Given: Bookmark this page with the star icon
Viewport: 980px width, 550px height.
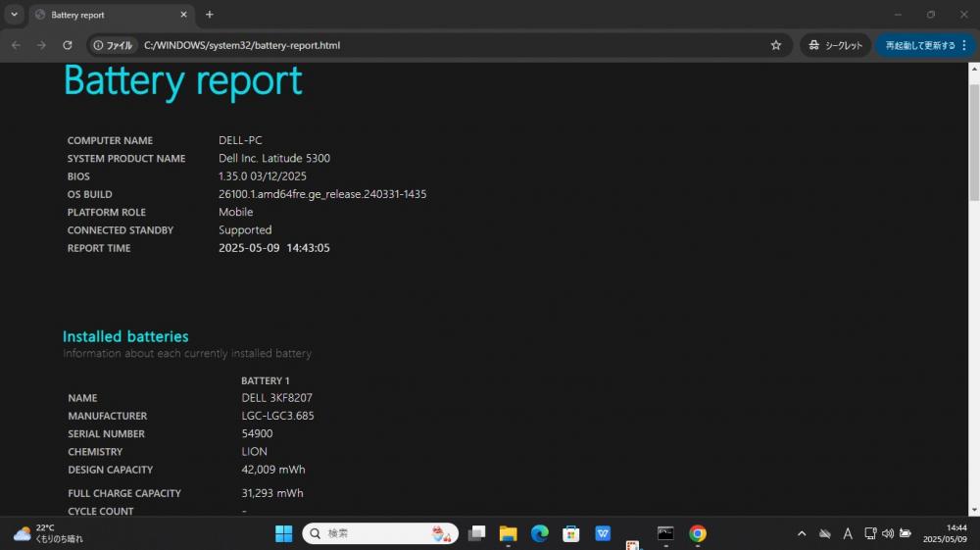Looking at the screenshot, I should [775, 45].
